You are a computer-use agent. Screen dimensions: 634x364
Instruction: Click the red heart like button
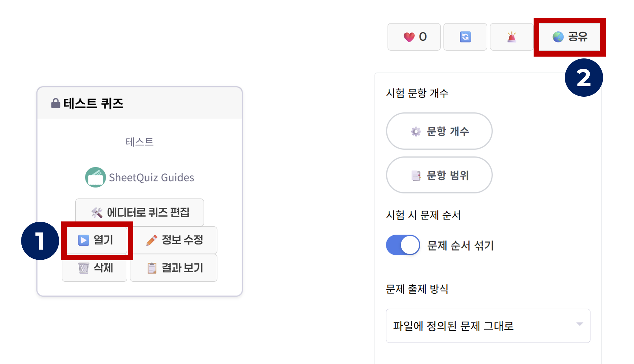414,37
